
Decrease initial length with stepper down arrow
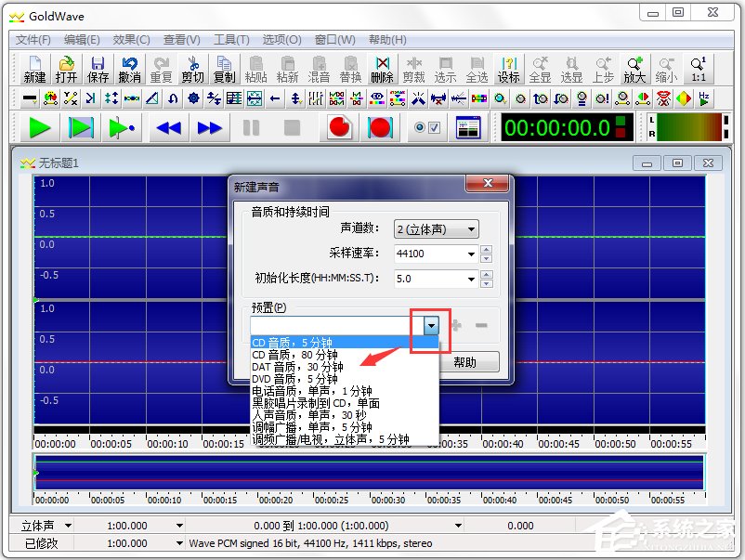pos(486,283)
